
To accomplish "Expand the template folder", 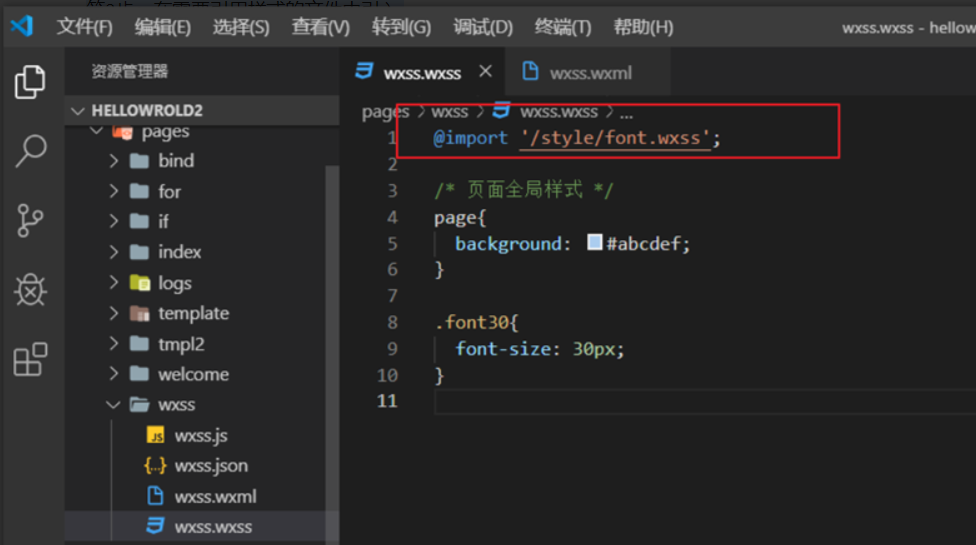I will point(114,314).
